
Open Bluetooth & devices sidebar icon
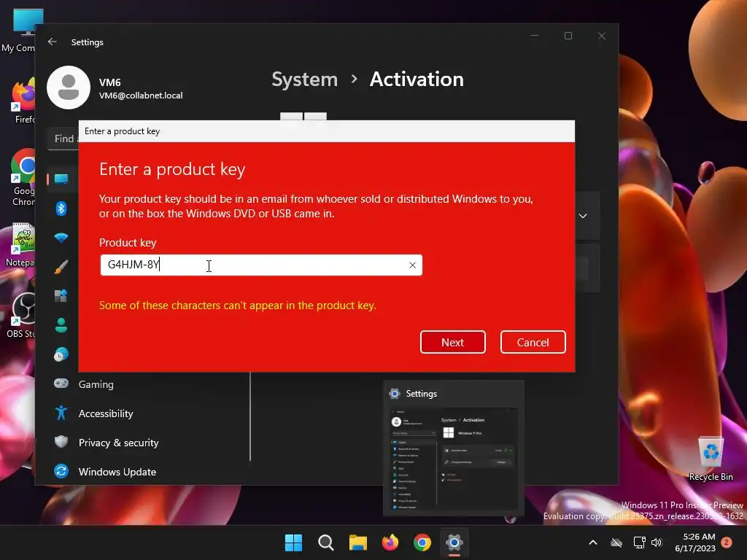click(61, 208)
